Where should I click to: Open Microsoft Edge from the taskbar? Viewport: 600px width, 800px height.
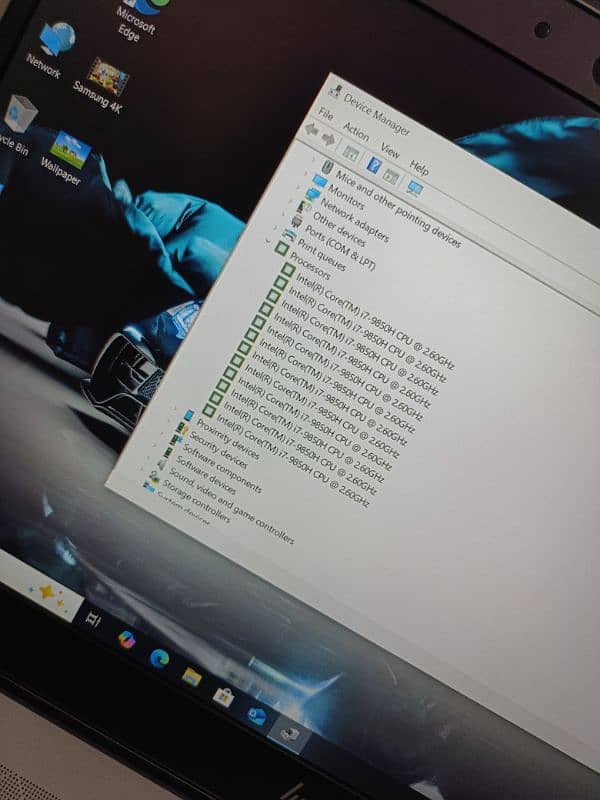tap(160, 659)
